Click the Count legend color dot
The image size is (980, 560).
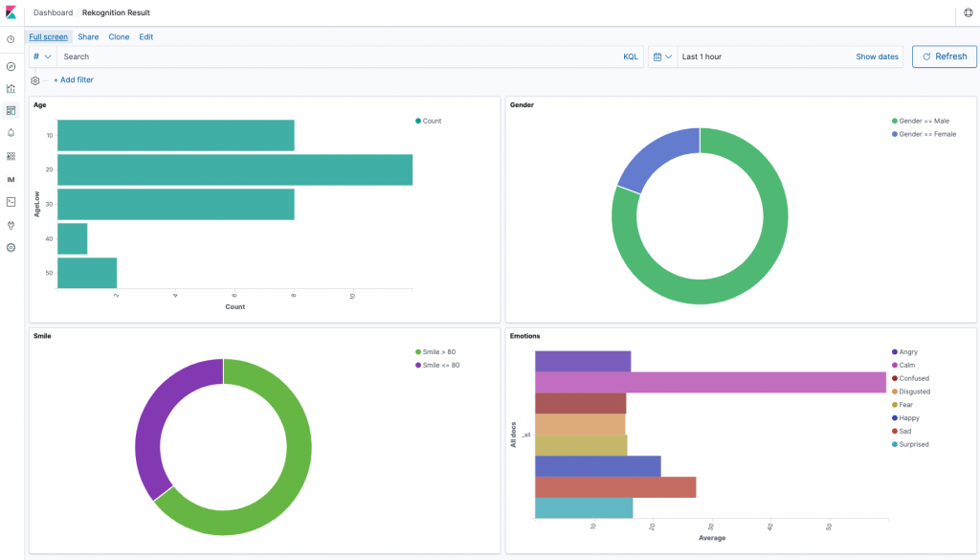point(418,121)
